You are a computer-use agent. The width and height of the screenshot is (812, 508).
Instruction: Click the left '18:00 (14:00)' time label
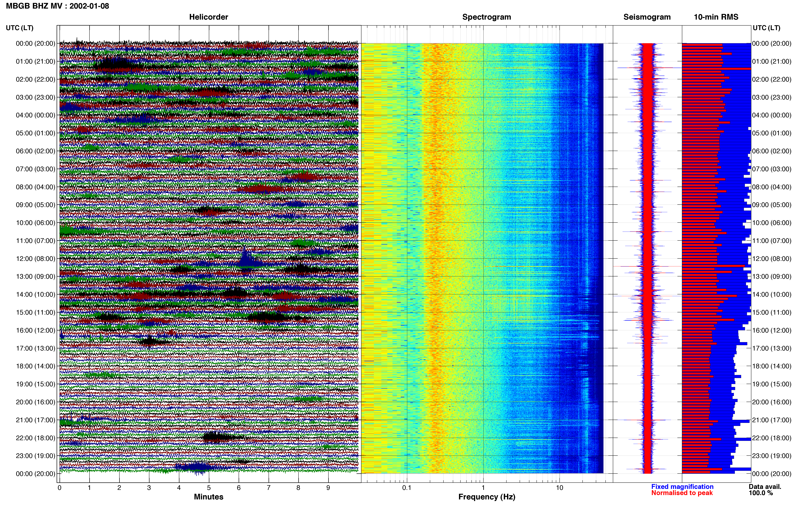[36, 366]
